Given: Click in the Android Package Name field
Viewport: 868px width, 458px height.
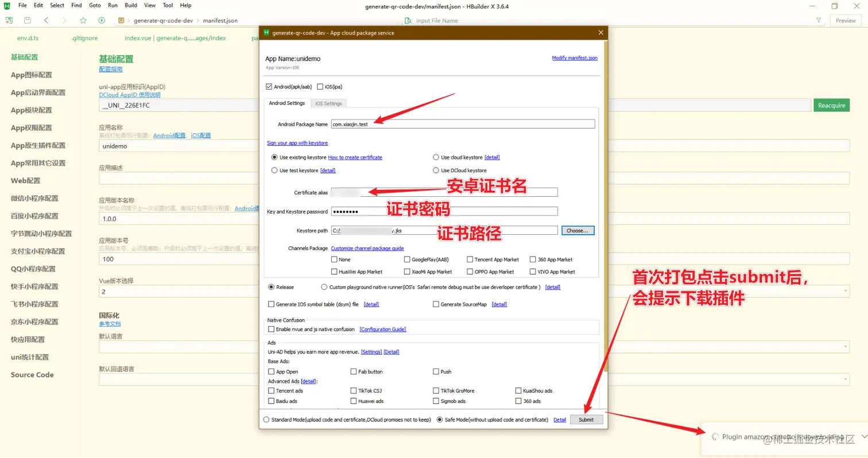Looking at the screenshot, I should pos(463,124).
